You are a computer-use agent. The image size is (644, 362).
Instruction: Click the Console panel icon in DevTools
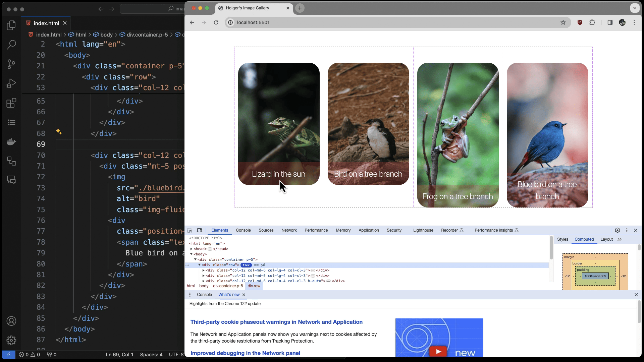pos(243,230)
